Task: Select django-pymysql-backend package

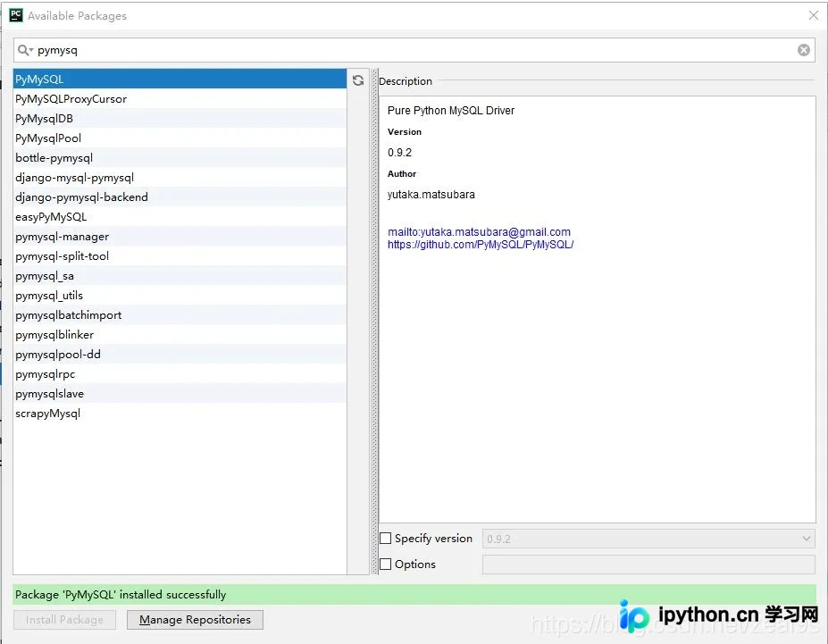Action: coord(180,197)
